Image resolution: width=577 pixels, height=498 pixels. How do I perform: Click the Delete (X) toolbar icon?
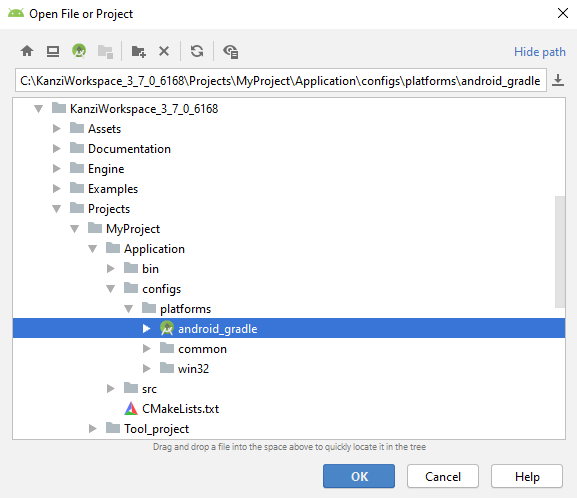pyautogui.click(x=164, y=51)
